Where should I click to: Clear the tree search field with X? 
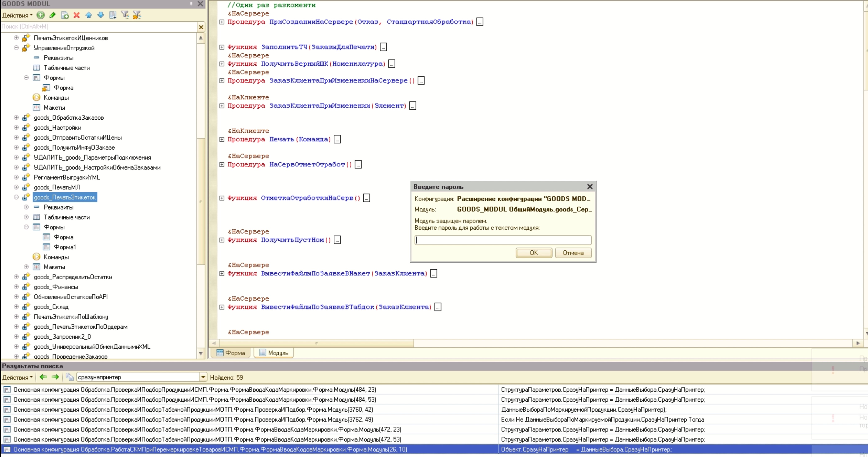point(201,27)
